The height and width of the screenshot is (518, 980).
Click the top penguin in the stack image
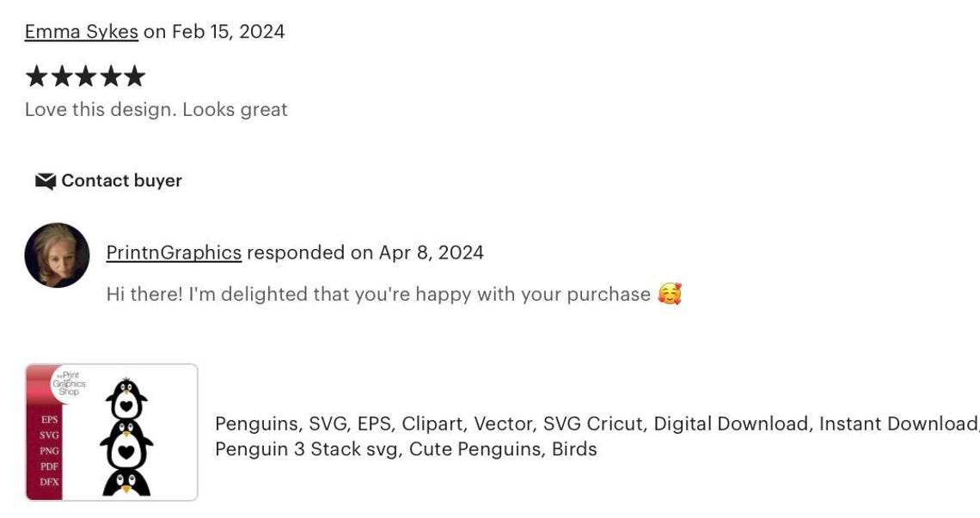click(x=126, y=399)
